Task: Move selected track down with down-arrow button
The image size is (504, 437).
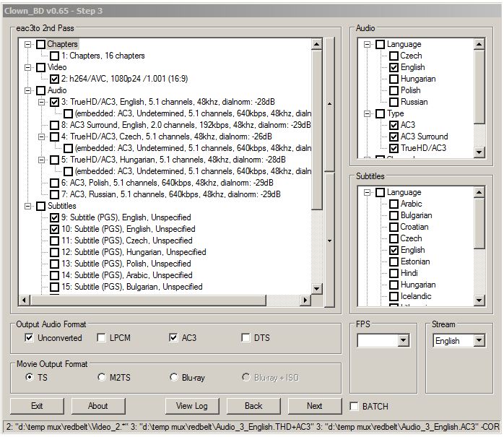Action: click(329, 241)
